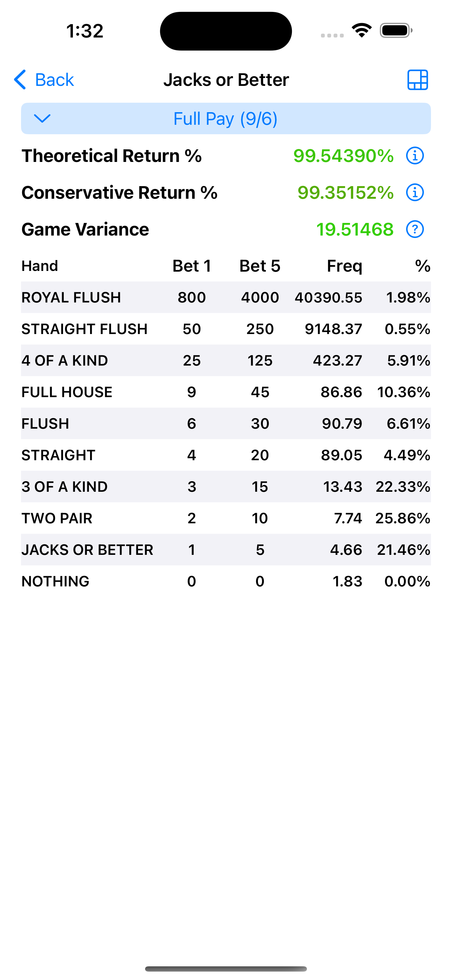
Task: Show info for Theoretical Return %
Action: click(415, 156)
